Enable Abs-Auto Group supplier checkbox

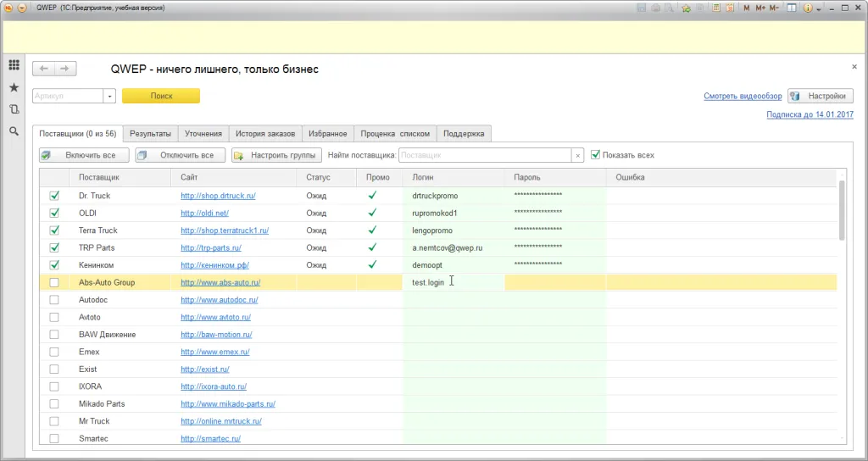[x=54, y=282]
